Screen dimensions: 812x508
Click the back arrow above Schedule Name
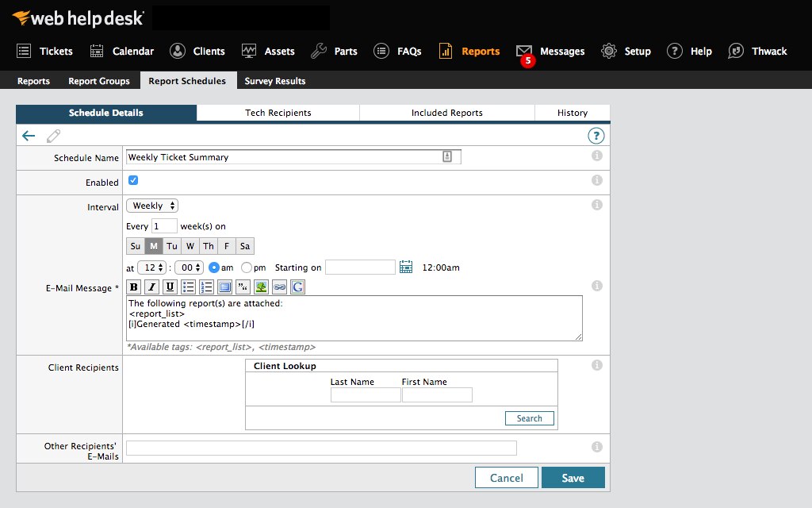[x=28, y=135]
